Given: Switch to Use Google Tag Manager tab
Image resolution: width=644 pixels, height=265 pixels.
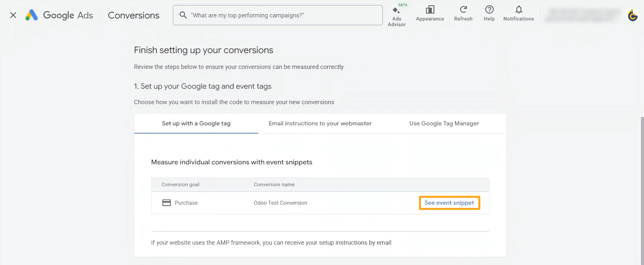Looking at the screenshot, I should click(x=444, y=123).
